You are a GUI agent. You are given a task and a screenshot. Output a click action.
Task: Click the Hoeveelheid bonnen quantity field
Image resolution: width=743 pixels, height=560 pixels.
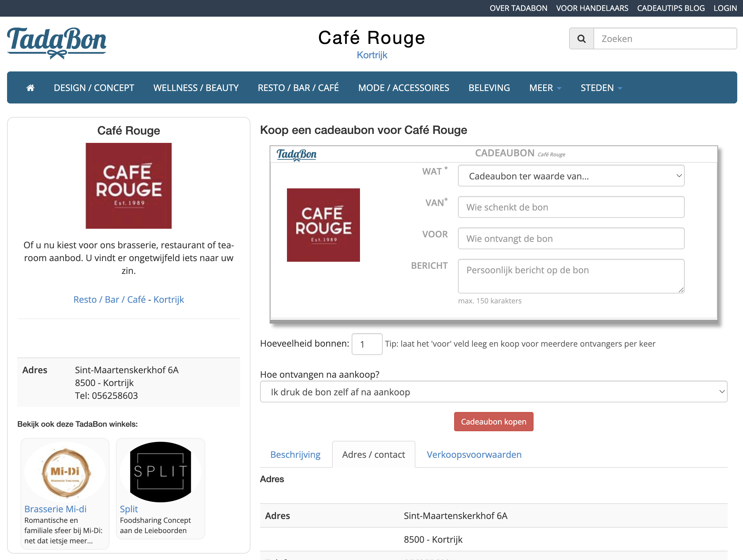[x=366, y=344]
